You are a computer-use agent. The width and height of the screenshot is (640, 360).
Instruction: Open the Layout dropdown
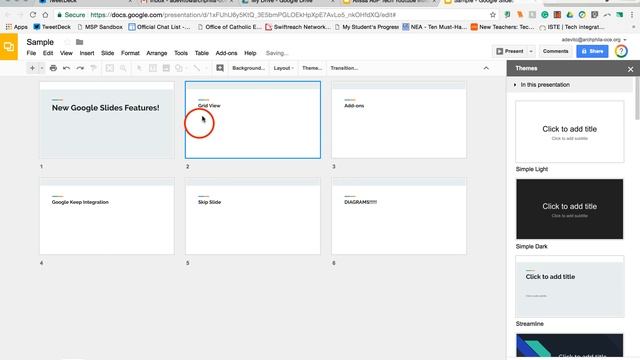[x=284, y=68]
